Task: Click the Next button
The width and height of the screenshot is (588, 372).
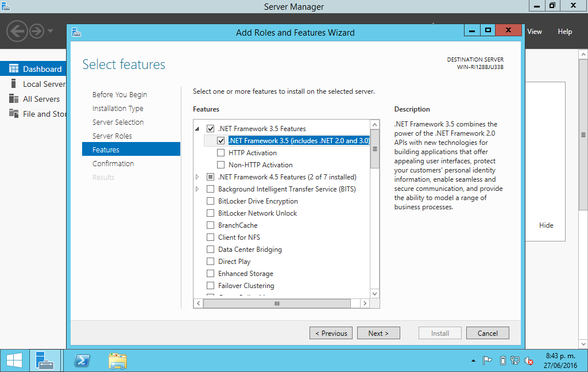Action: [378, 333]
